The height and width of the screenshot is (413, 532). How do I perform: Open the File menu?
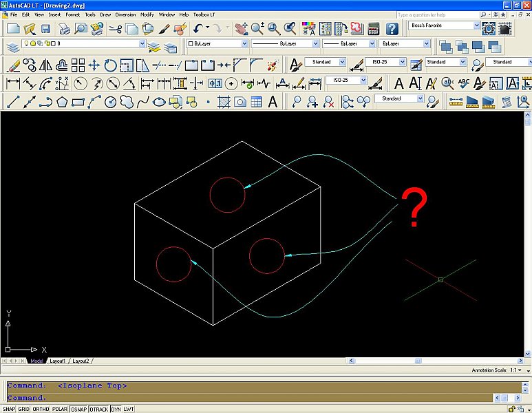click(x=14, y=14)
